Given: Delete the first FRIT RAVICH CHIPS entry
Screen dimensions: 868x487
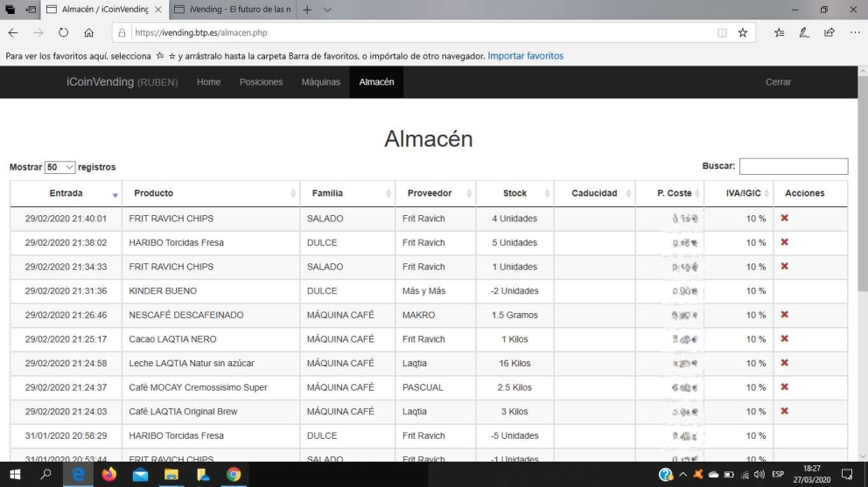Looking at the screenshot, I should click(x=784, y=219).
